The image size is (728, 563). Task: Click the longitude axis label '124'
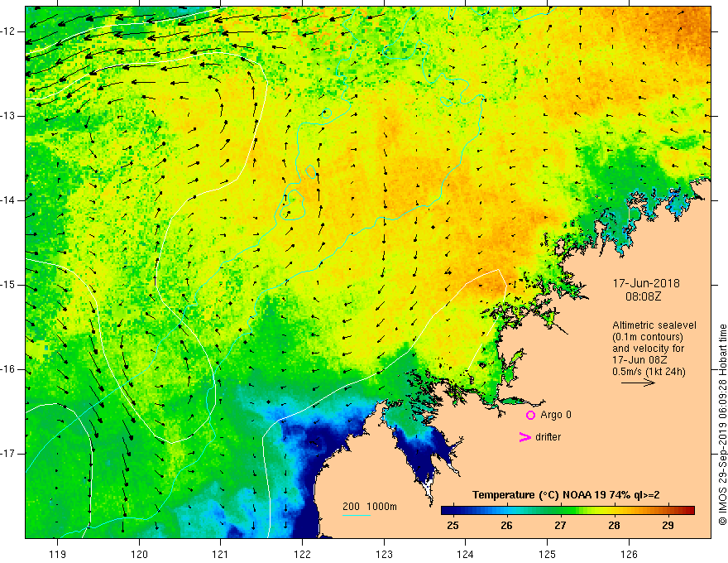tap(465, 554)
